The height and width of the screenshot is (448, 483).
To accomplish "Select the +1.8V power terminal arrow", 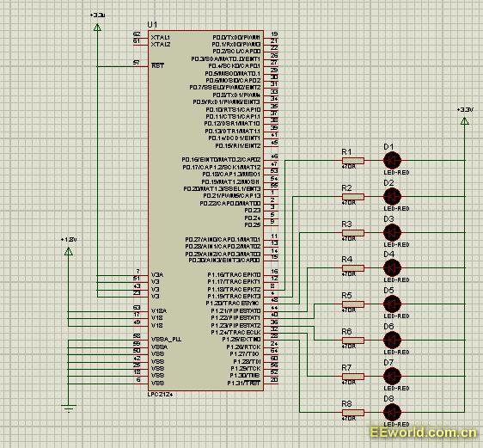I will [69, 252].
